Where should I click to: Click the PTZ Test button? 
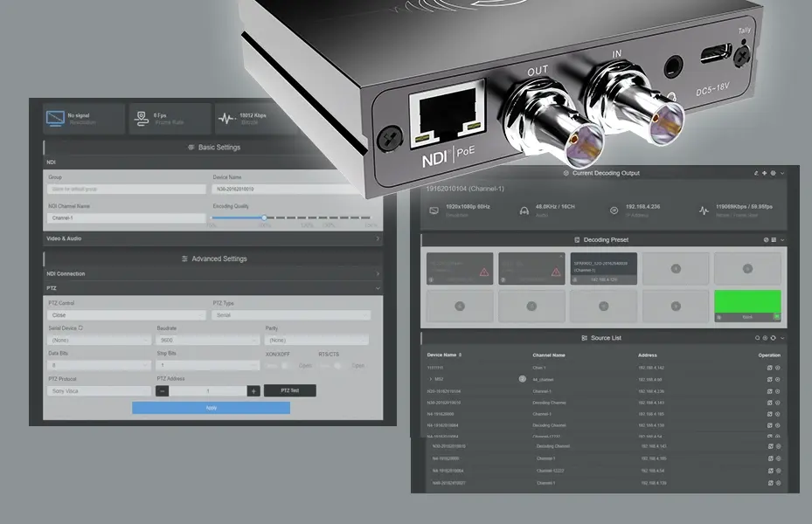click(290, 390)
